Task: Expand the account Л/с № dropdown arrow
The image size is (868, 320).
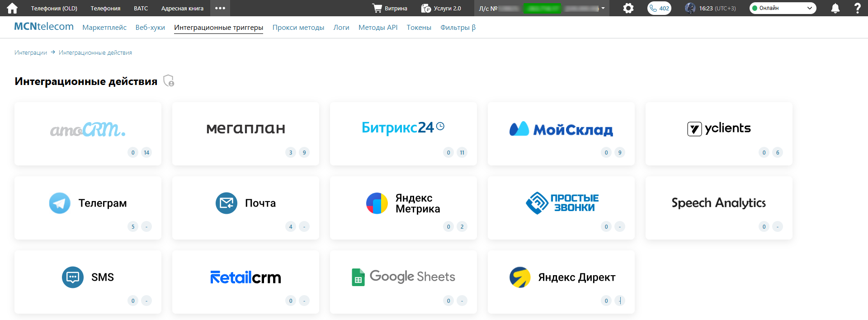Action: pos(603,8)
